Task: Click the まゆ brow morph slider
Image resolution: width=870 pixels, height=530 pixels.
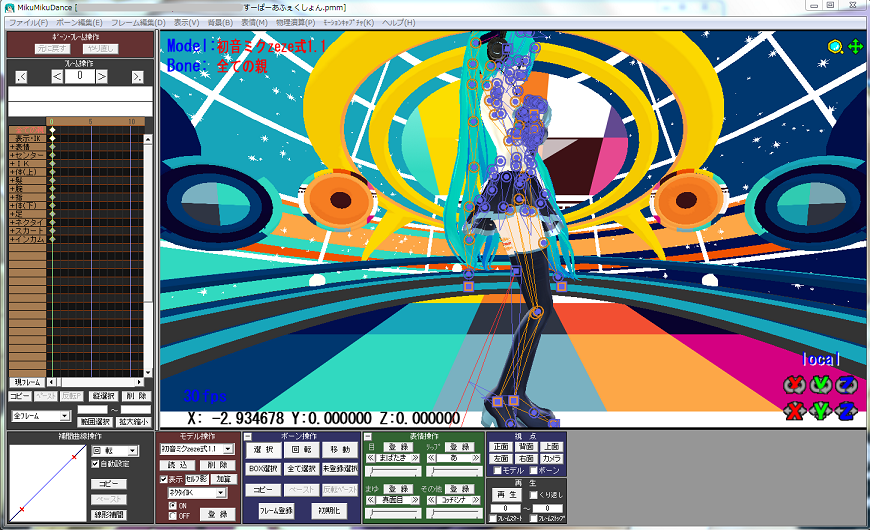Action: tap(393, 513)
